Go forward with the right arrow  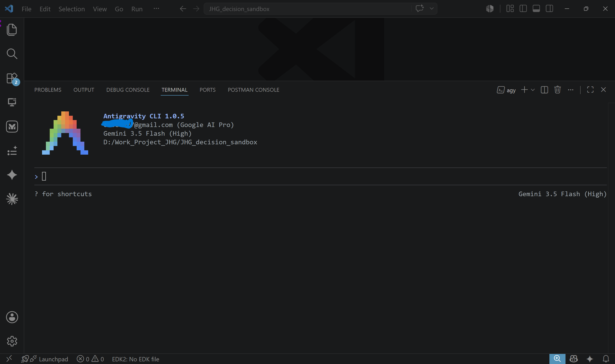pyautogui.click(x=196, y=9)
